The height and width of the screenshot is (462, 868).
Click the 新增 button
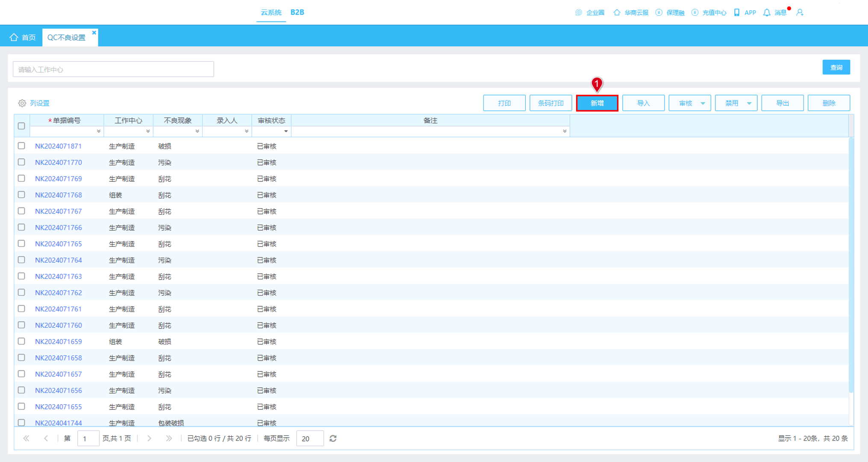[597, 103]
